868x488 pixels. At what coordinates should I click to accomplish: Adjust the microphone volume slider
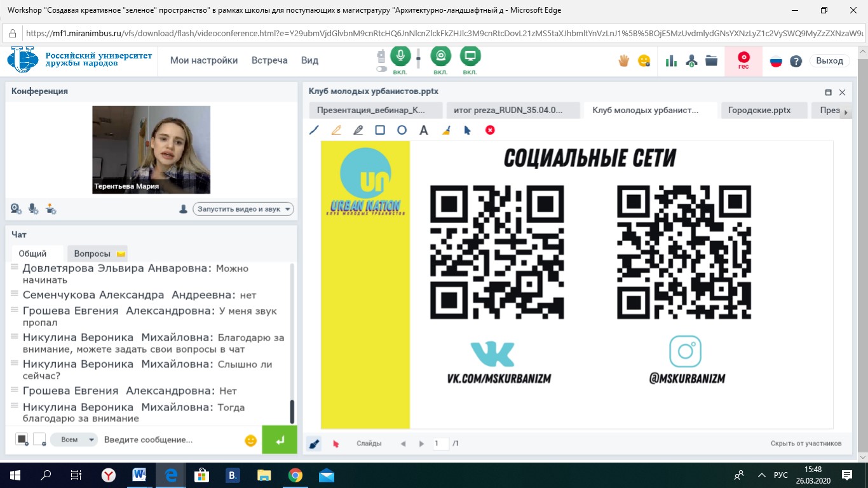click(419, 58)
